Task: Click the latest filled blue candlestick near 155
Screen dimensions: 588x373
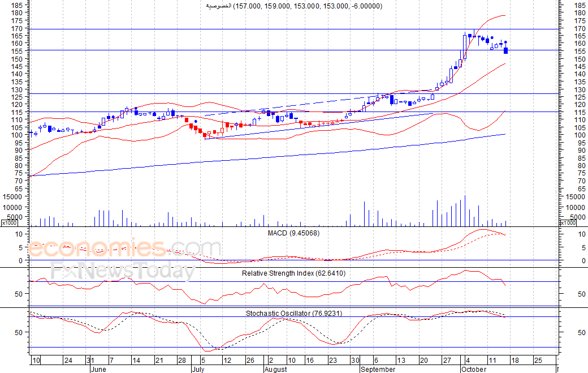Action: click(x=505, y=51)
